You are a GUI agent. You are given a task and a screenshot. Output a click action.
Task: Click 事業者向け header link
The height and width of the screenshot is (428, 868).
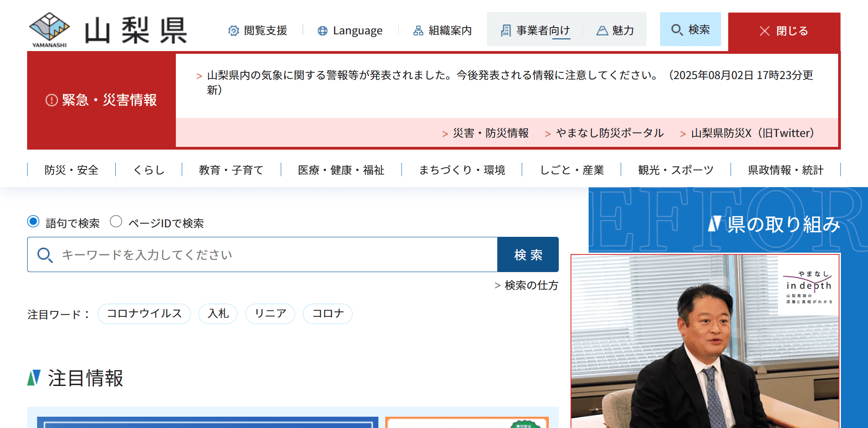[535, 31]
